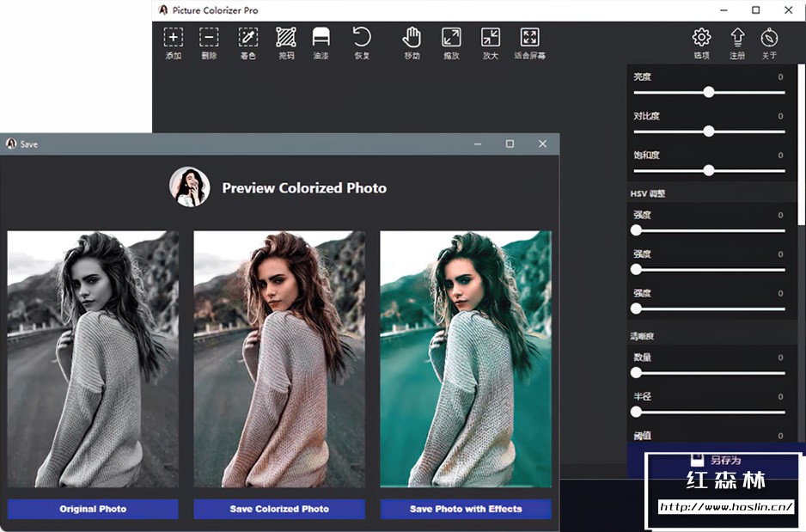Click the 适合屏幕 fit to screen icon
806x532 pixels.
tap(529, 38)
